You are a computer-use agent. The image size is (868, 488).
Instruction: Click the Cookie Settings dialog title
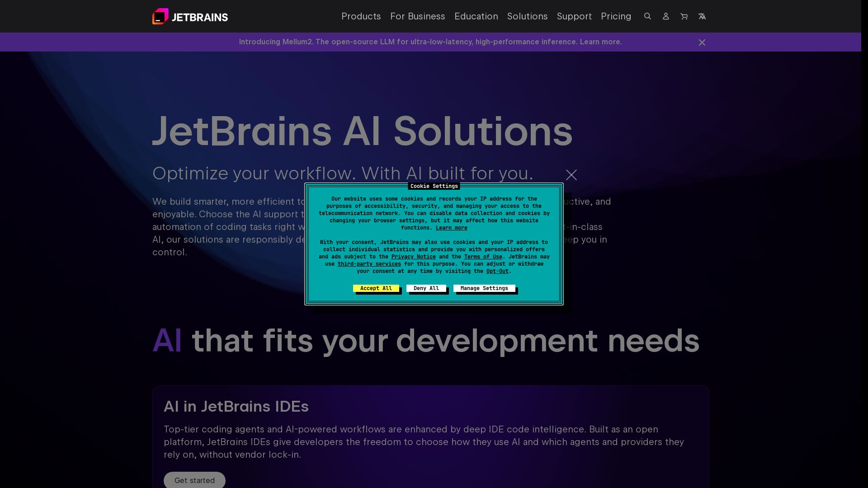pyautogui.click(x=434, y=186)
